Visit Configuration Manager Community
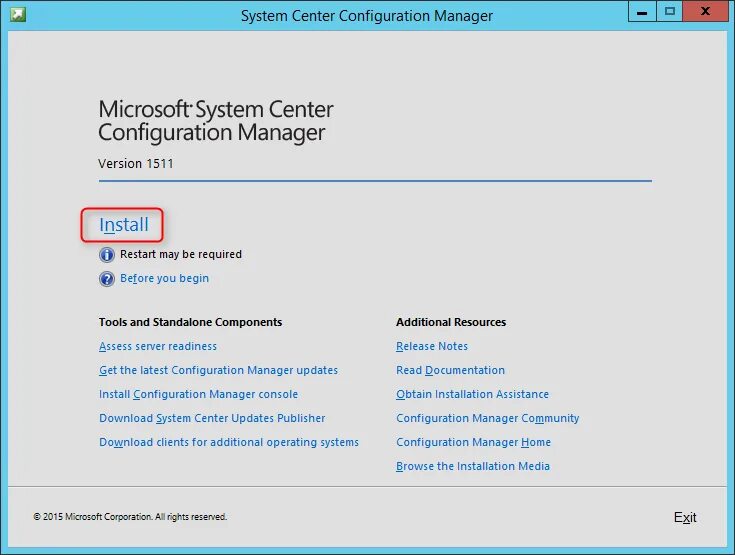The width and height of the screenshot is (735, 555). tap(487, 419)
